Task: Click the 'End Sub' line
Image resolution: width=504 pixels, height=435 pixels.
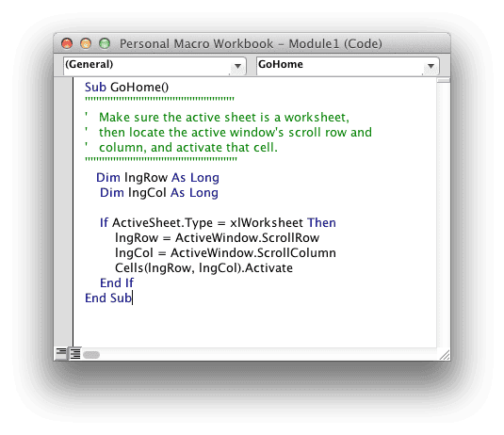Action: point(108,298)
